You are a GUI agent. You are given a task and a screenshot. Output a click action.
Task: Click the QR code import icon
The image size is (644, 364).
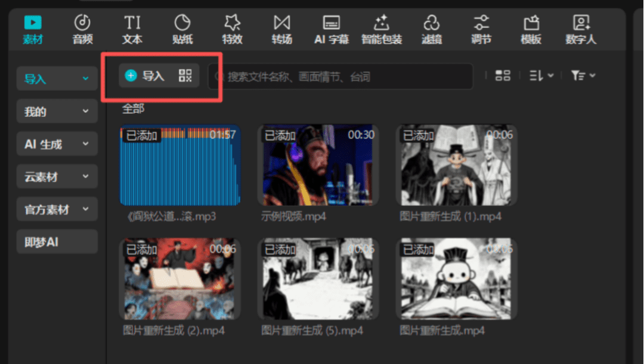coord(185,76)
